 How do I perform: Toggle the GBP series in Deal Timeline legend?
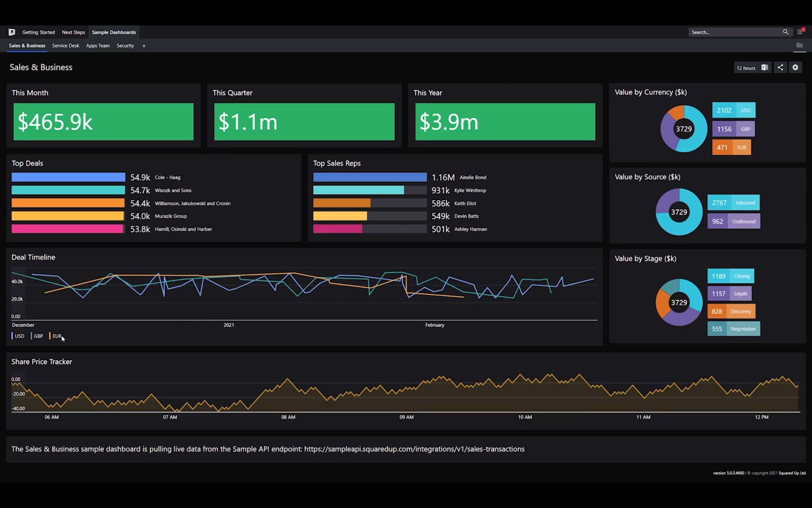coord(37,336)
